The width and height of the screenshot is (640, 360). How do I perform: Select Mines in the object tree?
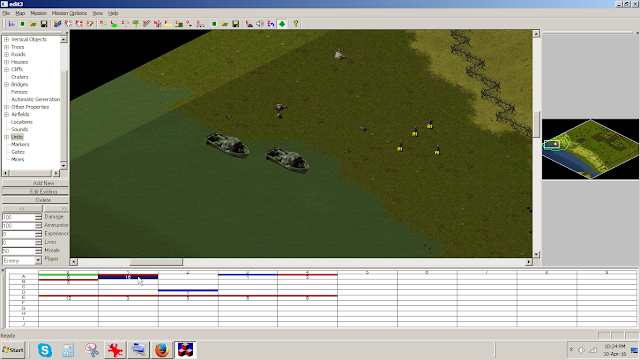pos(18,159)
